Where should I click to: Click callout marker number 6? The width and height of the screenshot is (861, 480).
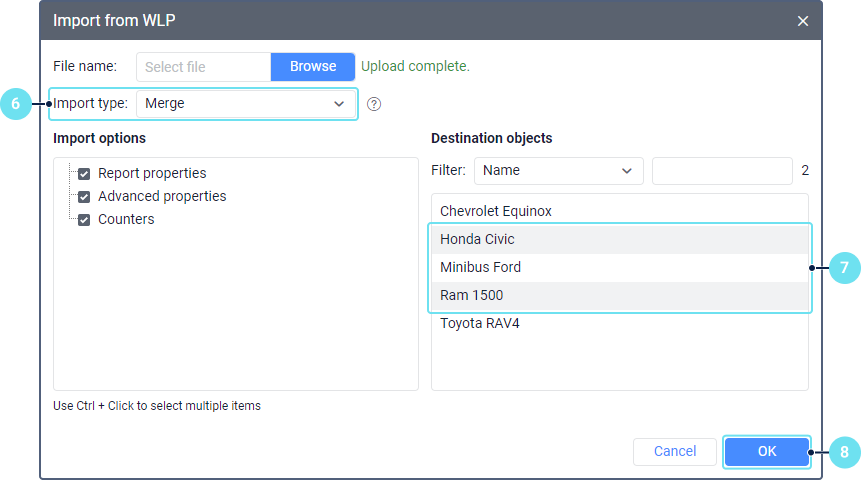[15, 104]
